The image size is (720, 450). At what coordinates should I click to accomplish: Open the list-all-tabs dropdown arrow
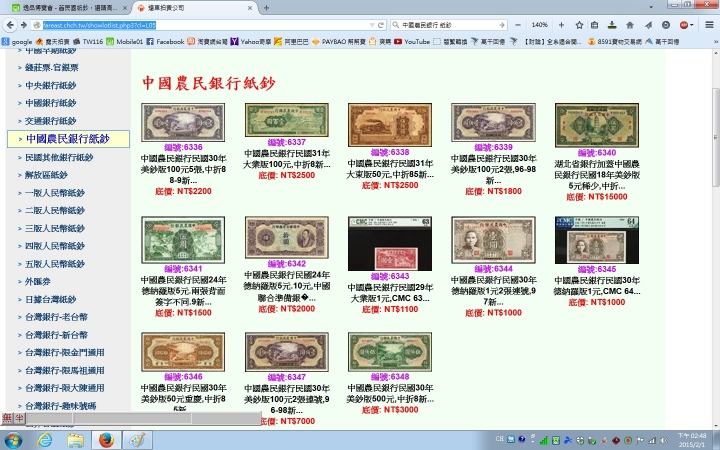pyautogui.click(x=651, y=7)
